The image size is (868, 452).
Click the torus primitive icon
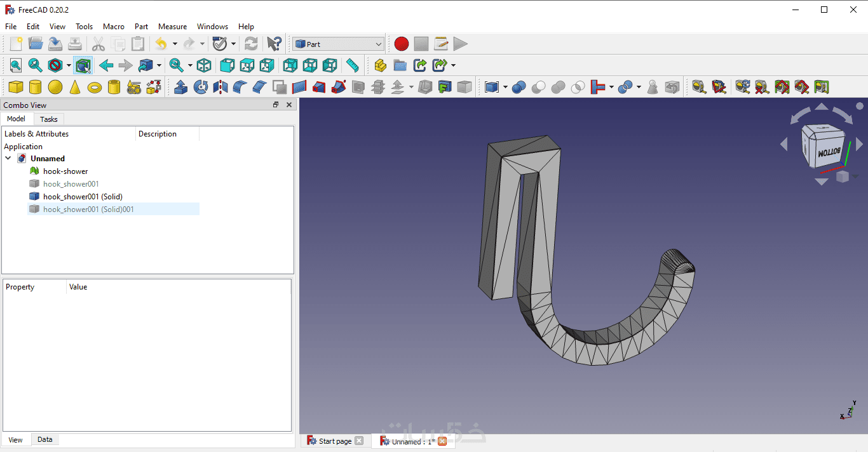point(95,87)
